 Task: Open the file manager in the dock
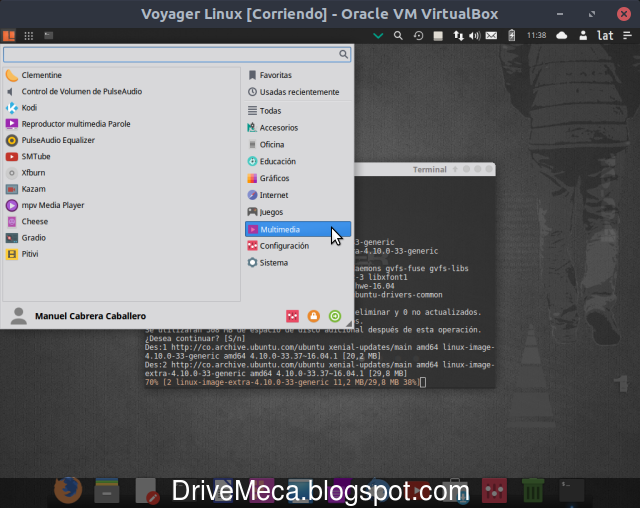click(107, 490)
